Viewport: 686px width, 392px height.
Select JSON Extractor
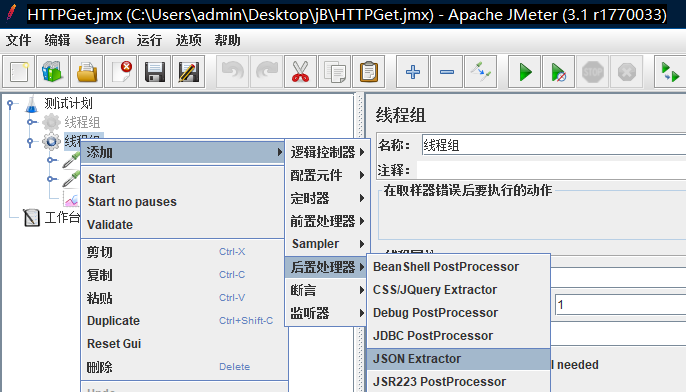[458, 359]
